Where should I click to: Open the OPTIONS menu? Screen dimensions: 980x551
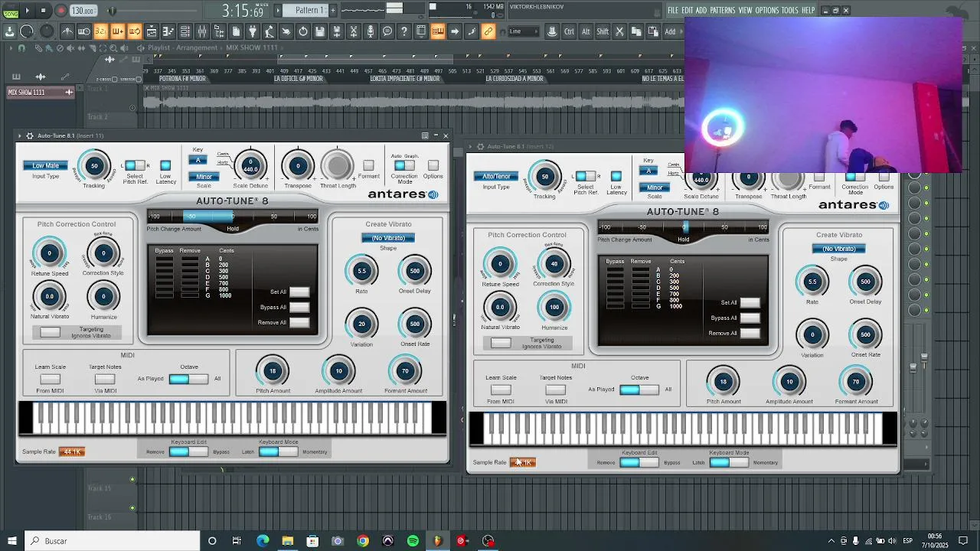coord(766,10)
